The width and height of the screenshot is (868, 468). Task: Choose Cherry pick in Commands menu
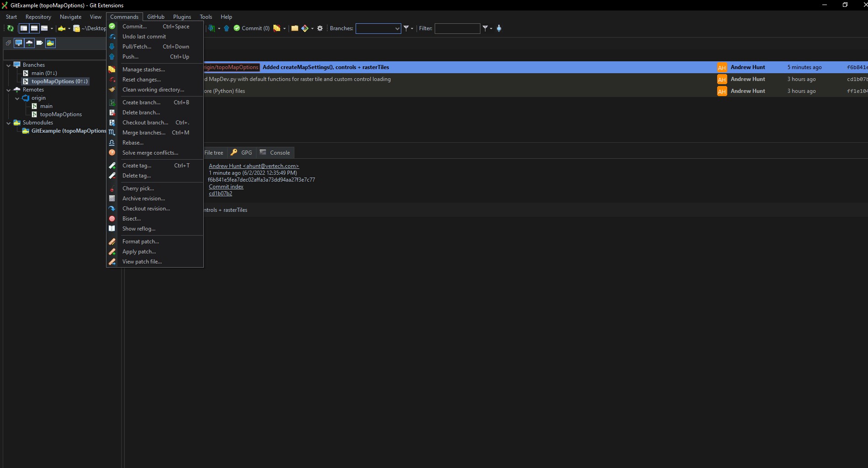coord(155,188)
